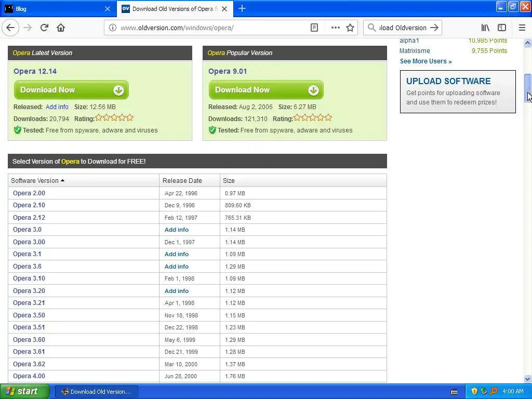Open Opera 2.00 version link

[29, 193]
